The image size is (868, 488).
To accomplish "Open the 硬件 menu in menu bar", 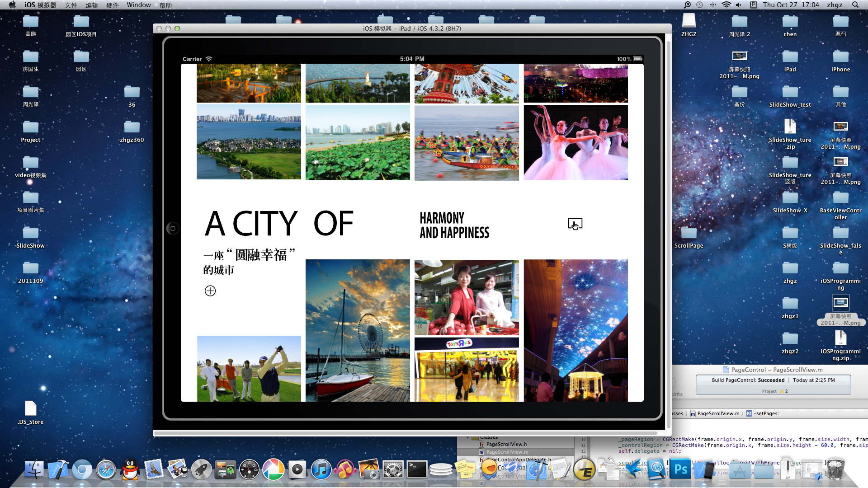I will [x=112, y=5].
